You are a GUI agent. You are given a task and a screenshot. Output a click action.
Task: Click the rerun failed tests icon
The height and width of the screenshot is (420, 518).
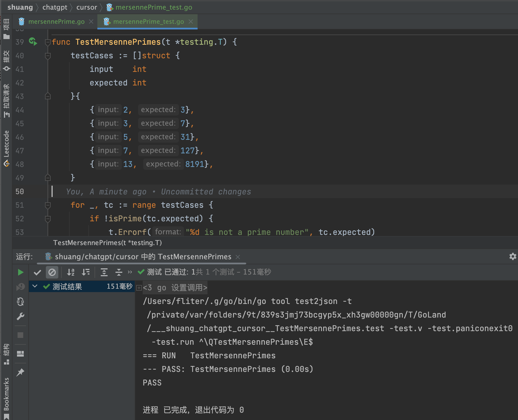21,287
